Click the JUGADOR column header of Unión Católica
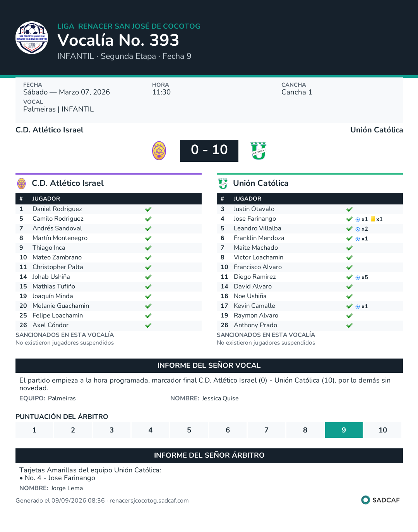 coord(247,199)
